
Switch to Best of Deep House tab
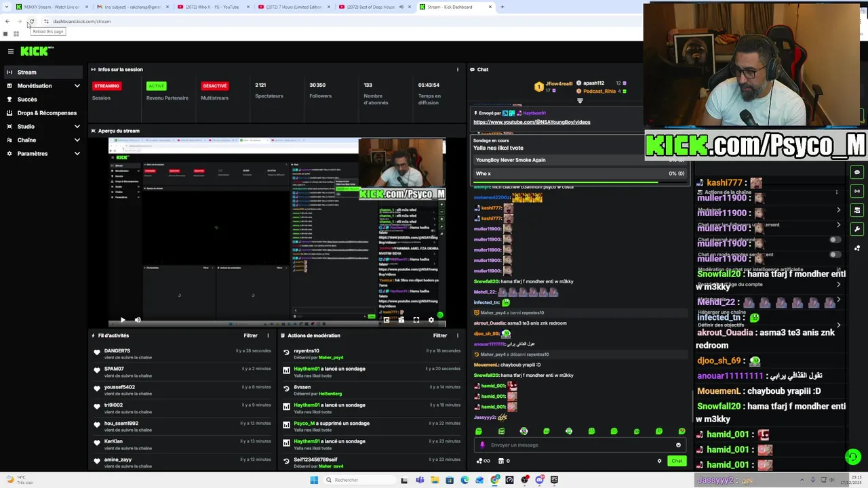tap(374, 7)
